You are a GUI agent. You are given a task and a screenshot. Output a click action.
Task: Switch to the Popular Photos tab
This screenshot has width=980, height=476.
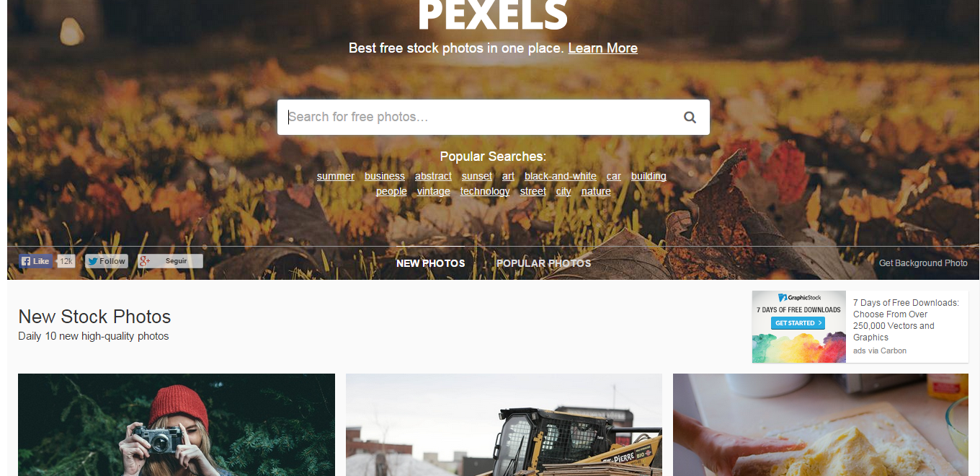coord(543,263)
